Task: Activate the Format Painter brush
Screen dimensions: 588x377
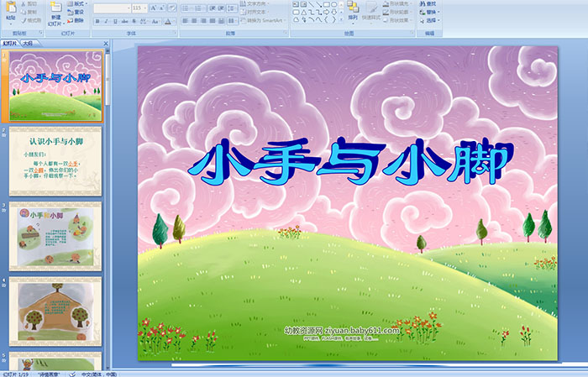Action: point(24,20)
